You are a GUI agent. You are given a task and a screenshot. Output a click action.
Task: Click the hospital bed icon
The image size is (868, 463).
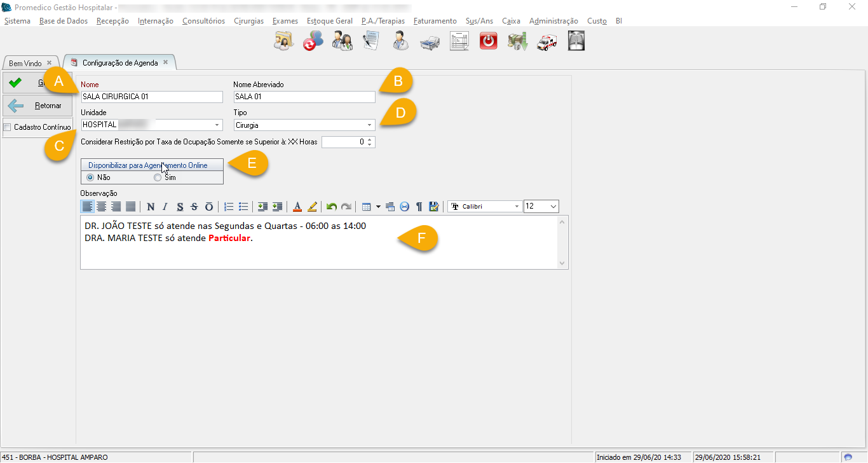(430, 42)
